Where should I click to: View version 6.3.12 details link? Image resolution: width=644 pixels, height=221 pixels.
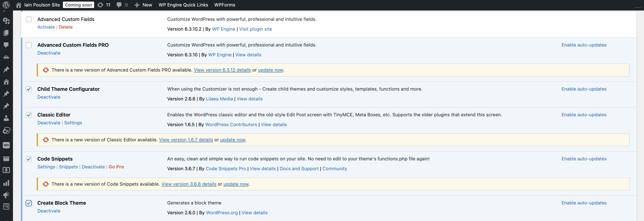(x=222, y=70)
